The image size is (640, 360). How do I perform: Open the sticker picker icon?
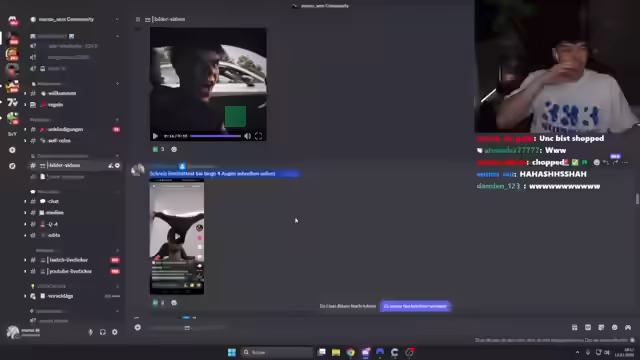(601, 327)
